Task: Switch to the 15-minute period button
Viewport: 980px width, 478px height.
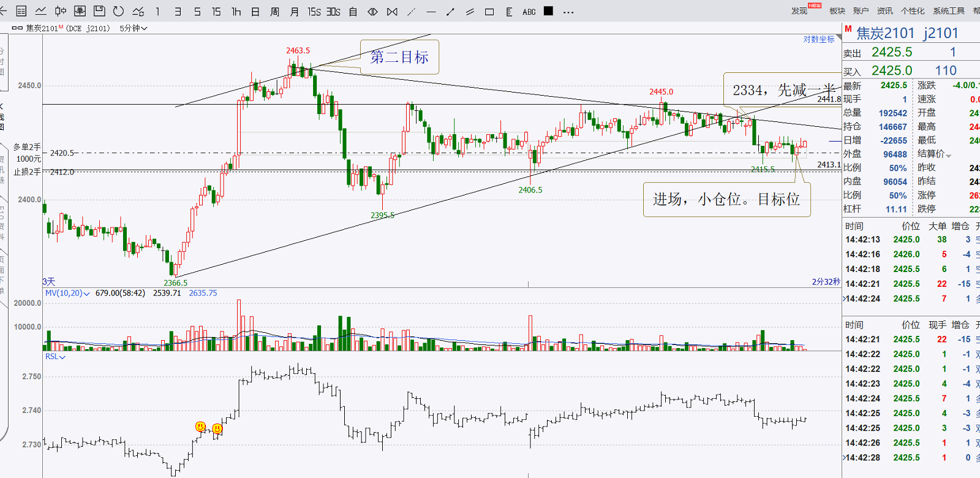Action: coord(216,12)
